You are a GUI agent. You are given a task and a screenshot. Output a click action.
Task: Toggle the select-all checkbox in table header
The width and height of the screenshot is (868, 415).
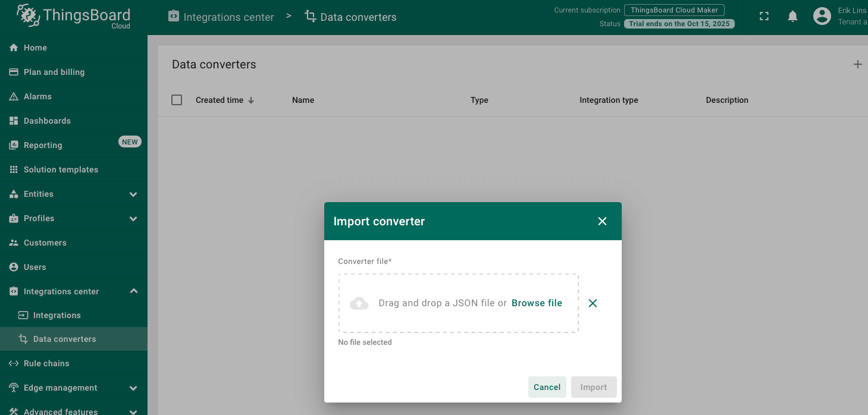click(177, 100)
